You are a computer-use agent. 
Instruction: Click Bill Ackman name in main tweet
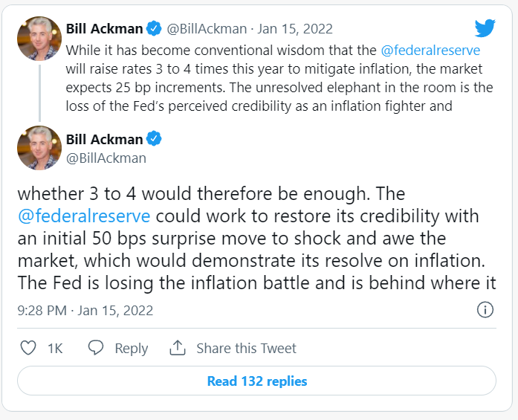(x=104, y=139)
